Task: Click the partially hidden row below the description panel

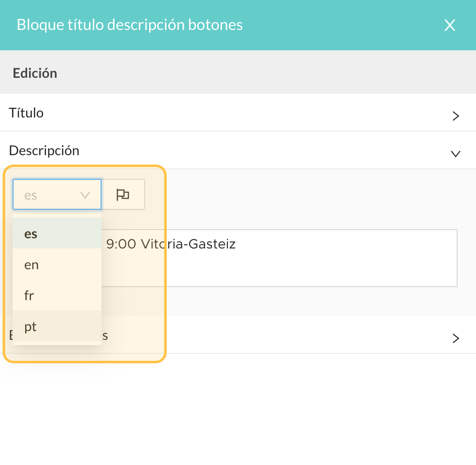Action: [238, 335]
